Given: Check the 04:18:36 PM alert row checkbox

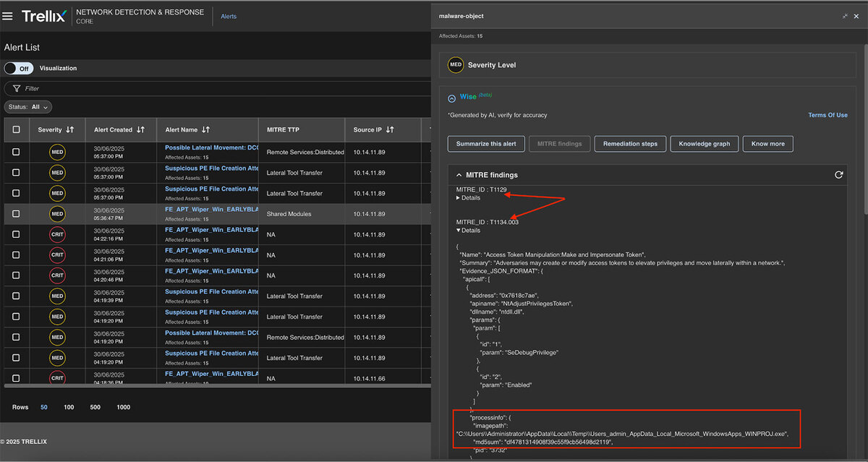Looking at the screenshot, I should point(17,378).
